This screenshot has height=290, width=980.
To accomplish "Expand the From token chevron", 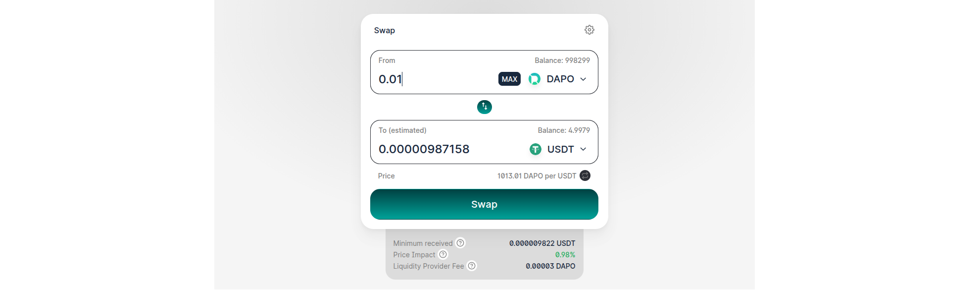I will (x=583, y=79).
